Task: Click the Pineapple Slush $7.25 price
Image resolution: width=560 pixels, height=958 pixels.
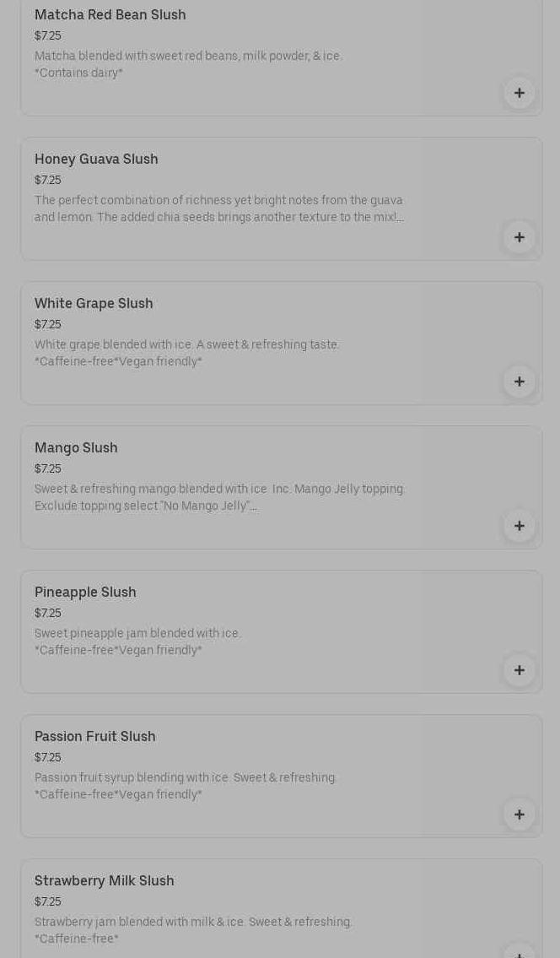Action: pos(48,614)
